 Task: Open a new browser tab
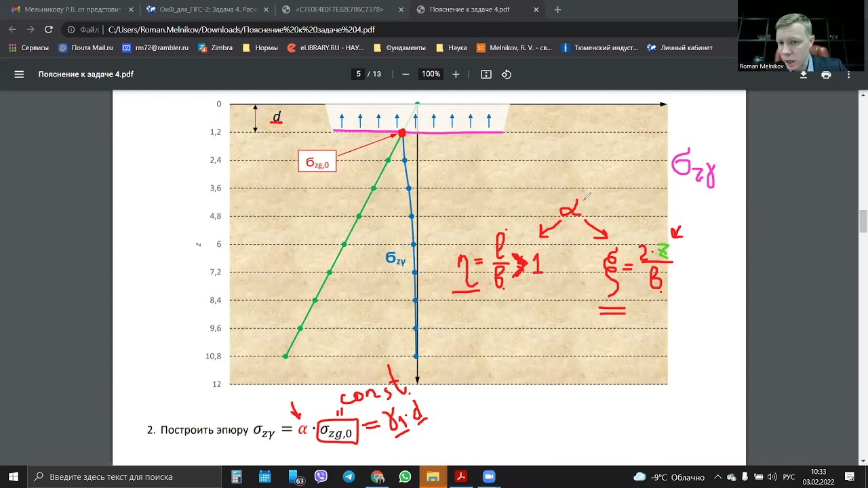(557, 9)
